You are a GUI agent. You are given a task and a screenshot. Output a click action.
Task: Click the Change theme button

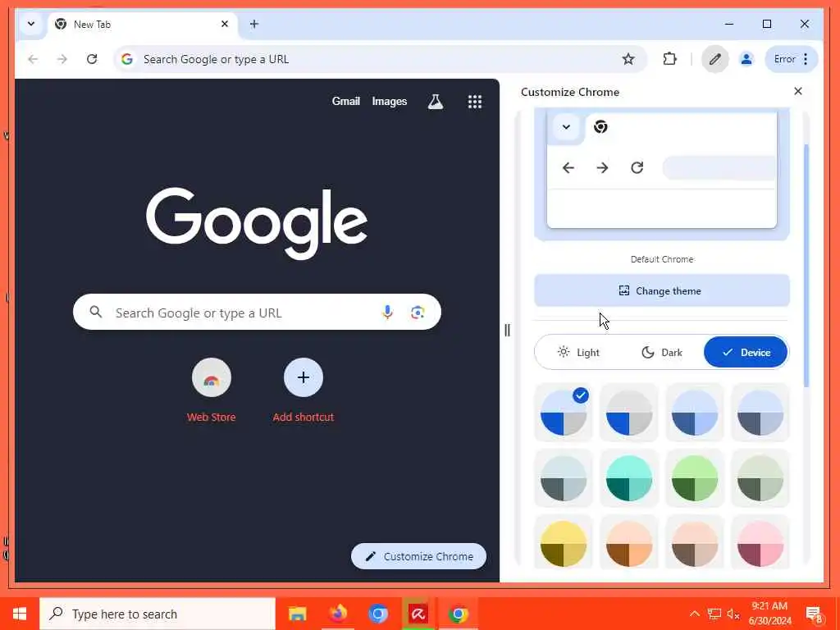pyautogui.click(x=662, y=290)
